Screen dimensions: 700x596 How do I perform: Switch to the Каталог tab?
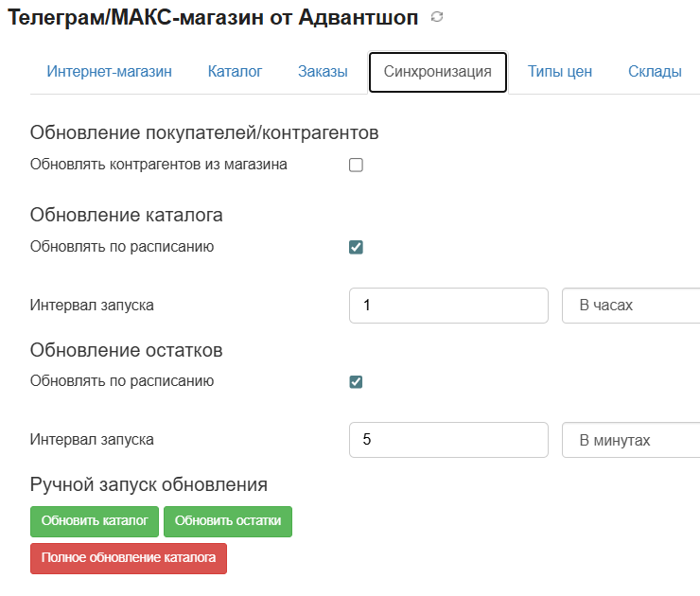[235, 72]
